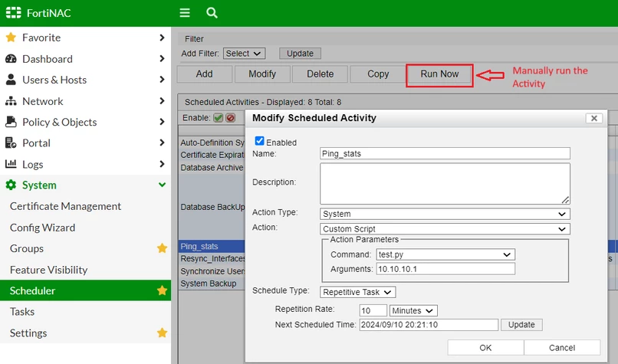Open the Action Type dropdown
618x364 pixels.
pos(445,214)
